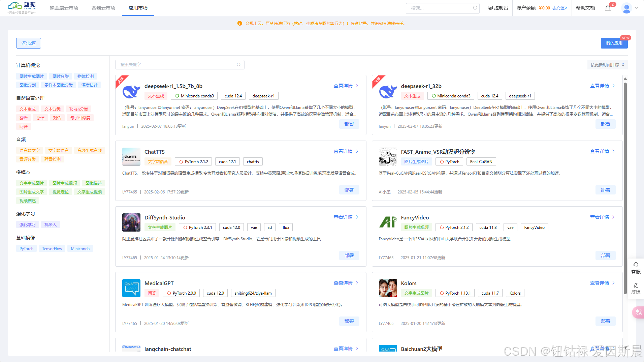This screenshot has width=644, height=362.
Task: Click the Kolors portrait thumbnail
Action: tap(388, 288)
